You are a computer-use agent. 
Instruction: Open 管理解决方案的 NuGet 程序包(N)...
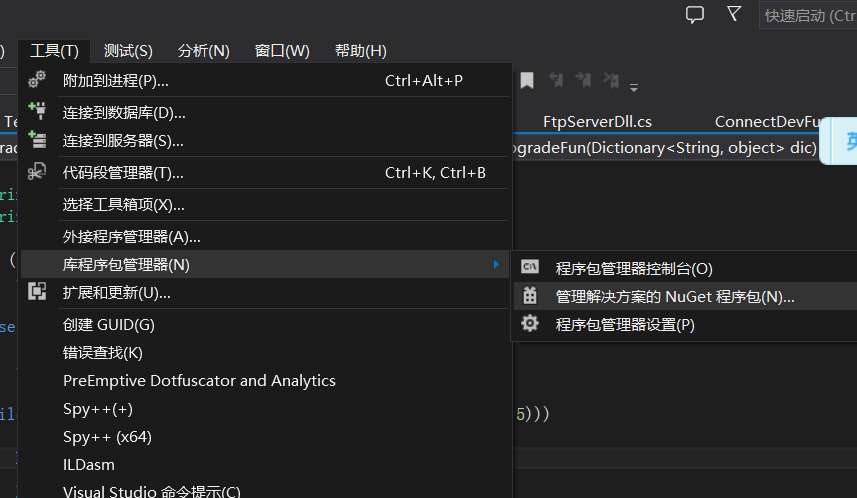[x=685, y=297]
